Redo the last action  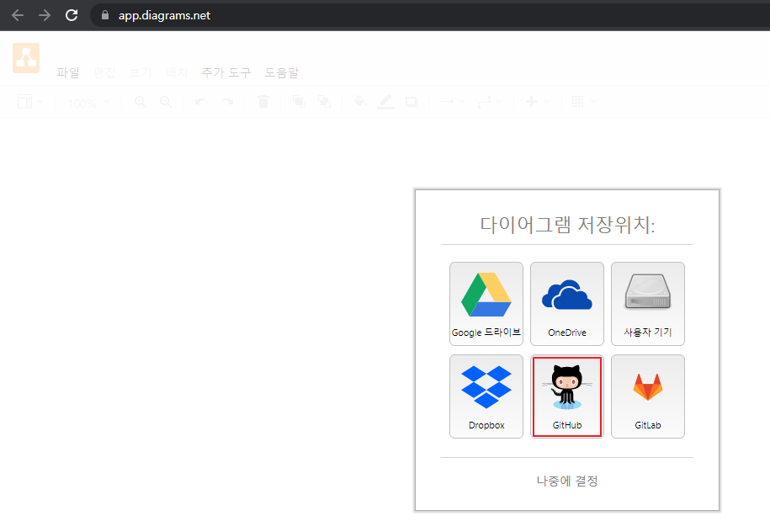[227, 102]
